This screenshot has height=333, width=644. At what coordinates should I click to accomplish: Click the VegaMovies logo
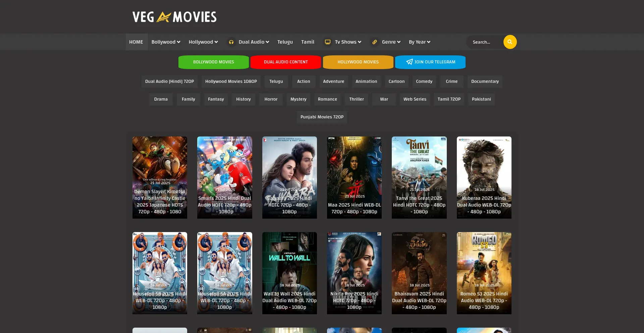[174, 17]
